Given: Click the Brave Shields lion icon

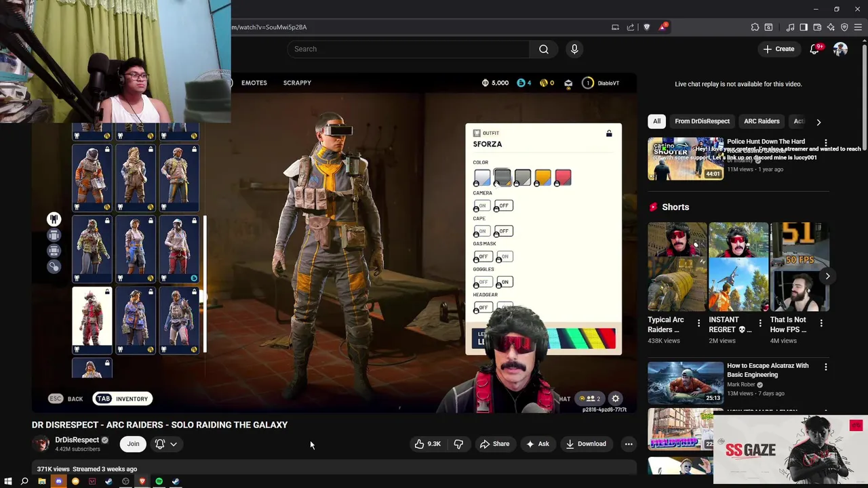Looking at the screenshot, I should pos(646,27).
